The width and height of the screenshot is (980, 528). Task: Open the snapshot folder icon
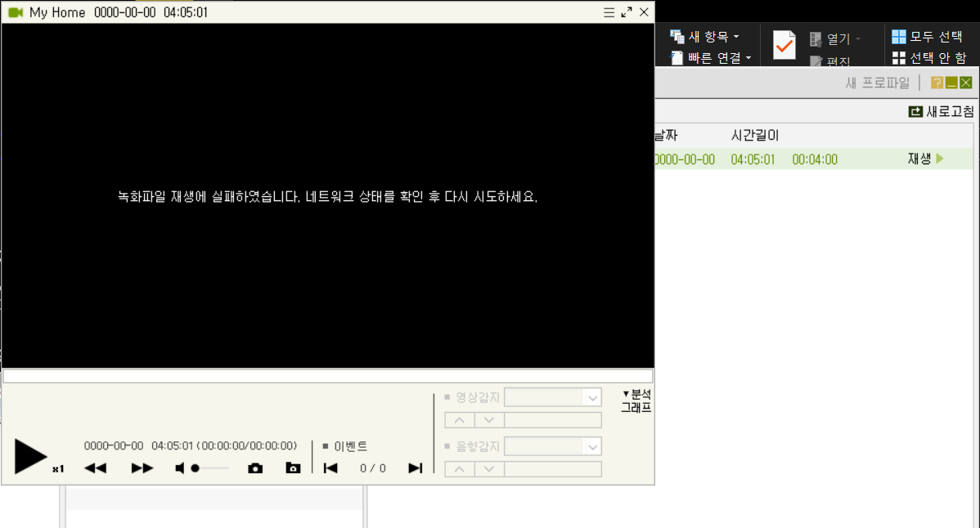point(293,468)
